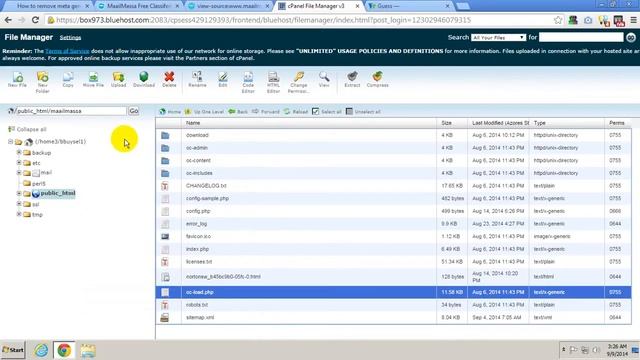Extract the selected archive
The image size is (640, 360).
point(352,79)
